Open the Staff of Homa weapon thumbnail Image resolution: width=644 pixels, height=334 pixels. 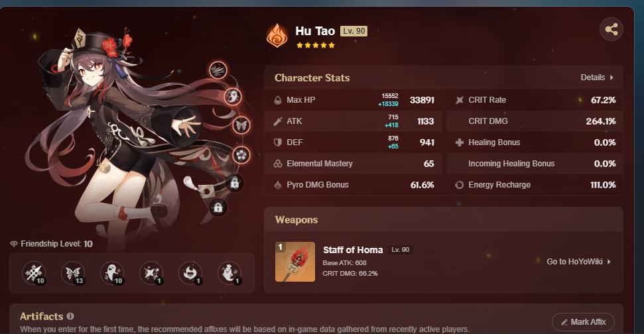(295, 262)
